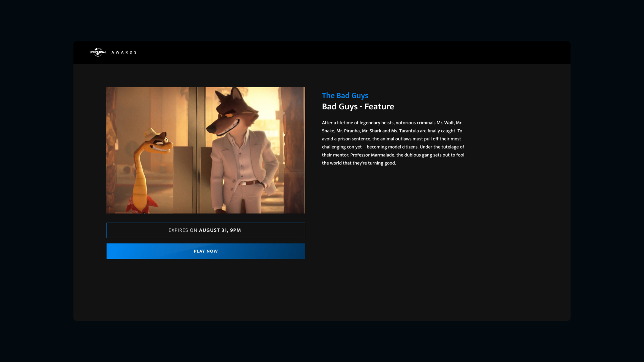Select the bold AUGUST 31, 9PM date text

[220, 230]
